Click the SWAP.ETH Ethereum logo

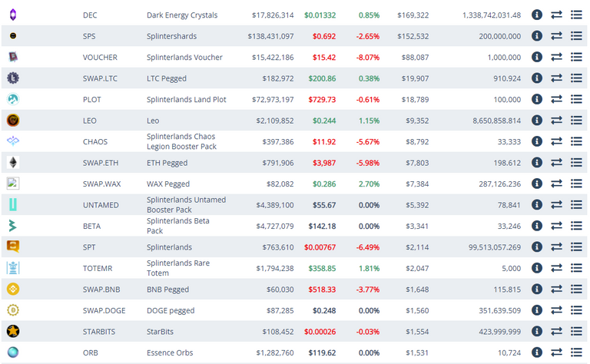click(13, 163)
